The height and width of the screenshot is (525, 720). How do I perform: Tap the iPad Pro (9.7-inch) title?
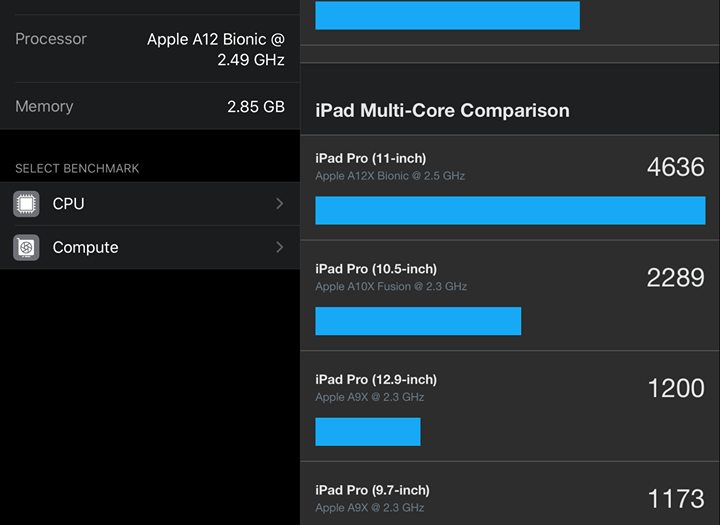372,490
